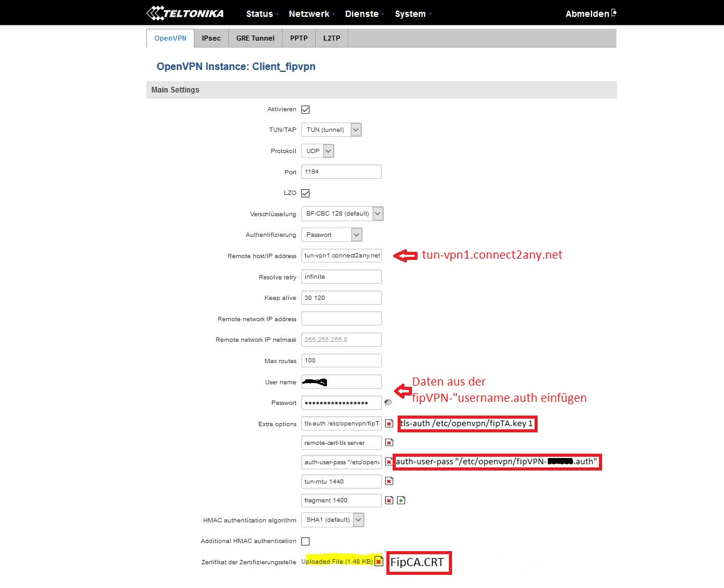
Task: Click the Abmelden logout link
Action: click(x=586, y=14)
